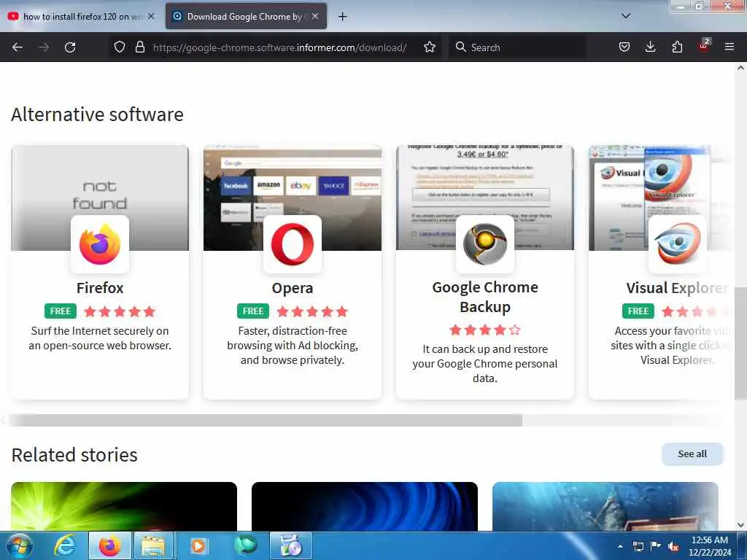Image resolution: width=747 pixels, height=560 pixels.
Task: Click the Google Chrome Backup star rating
Action: click(x=485, y=330)
